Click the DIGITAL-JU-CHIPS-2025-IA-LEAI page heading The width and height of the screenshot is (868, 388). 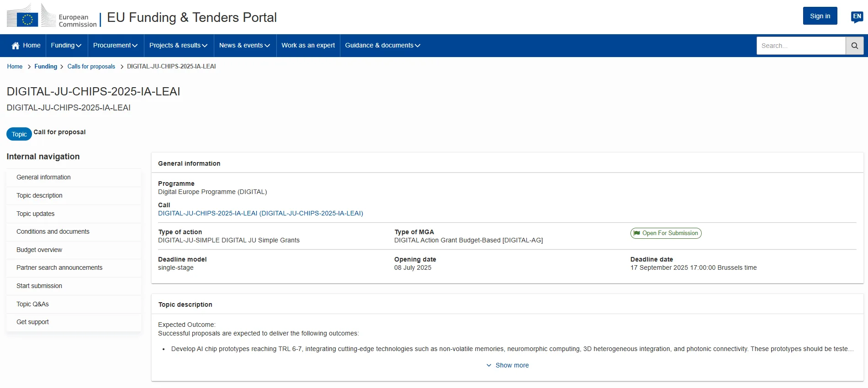pyautogui.click(x=93, y=92)
